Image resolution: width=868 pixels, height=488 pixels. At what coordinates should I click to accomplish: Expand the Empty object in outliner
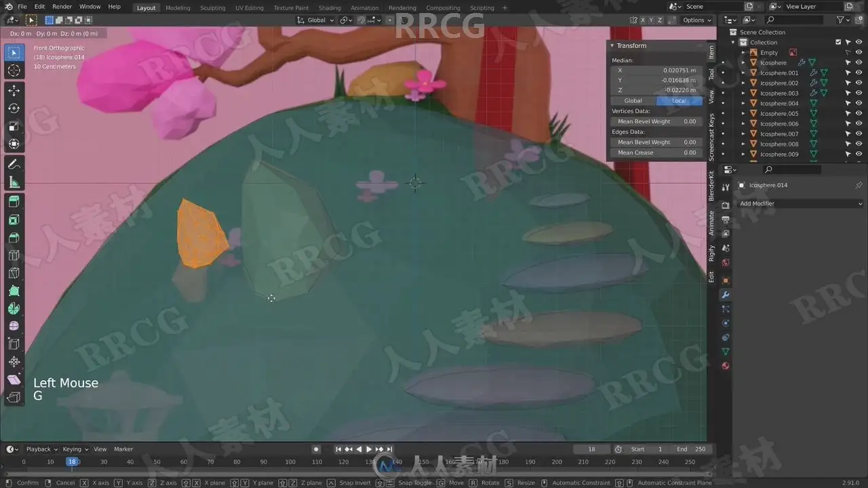pos(743,52)
